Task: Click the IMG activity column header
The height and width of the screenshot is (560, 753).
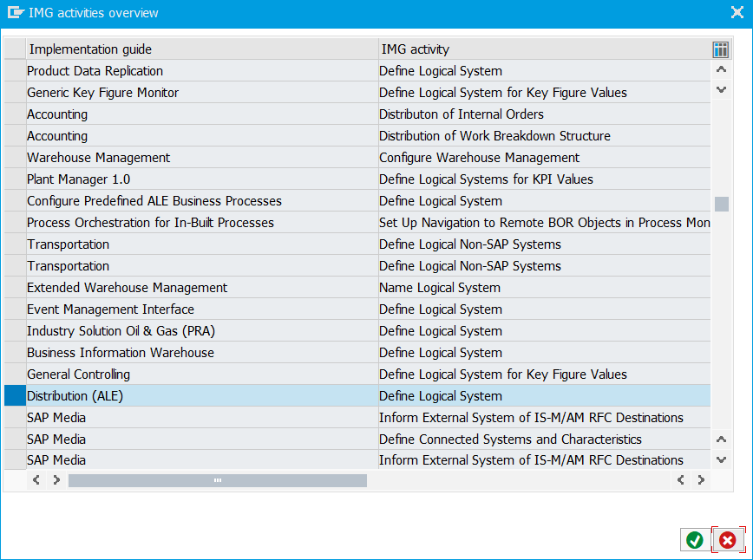Action: [x=544, y=49]
